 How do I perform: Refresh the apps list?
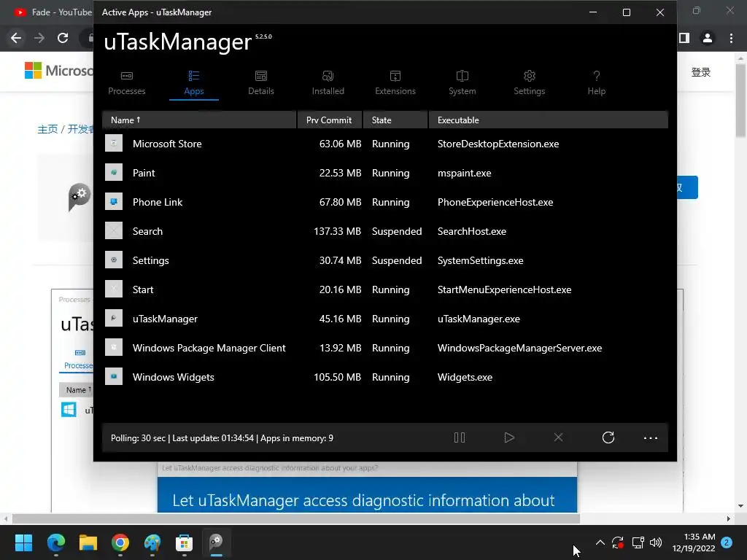click(x=608, y=437)
